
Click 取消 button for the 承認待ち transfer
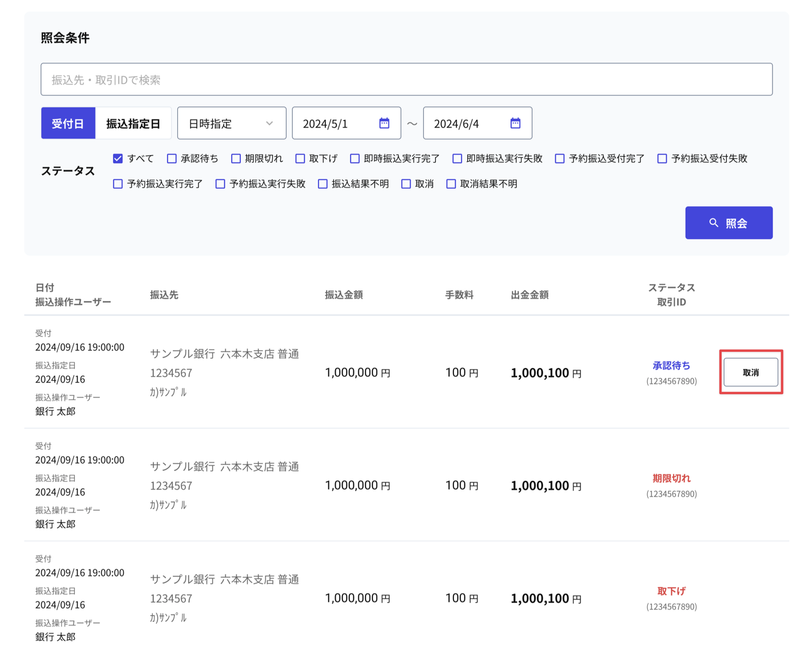point(751,372)
